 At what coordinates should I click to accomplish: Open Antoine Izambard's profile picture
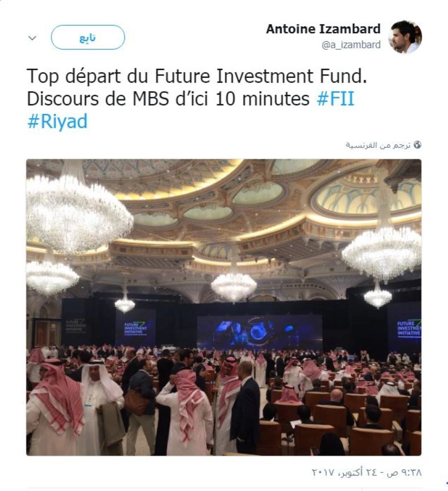point(406,37)
